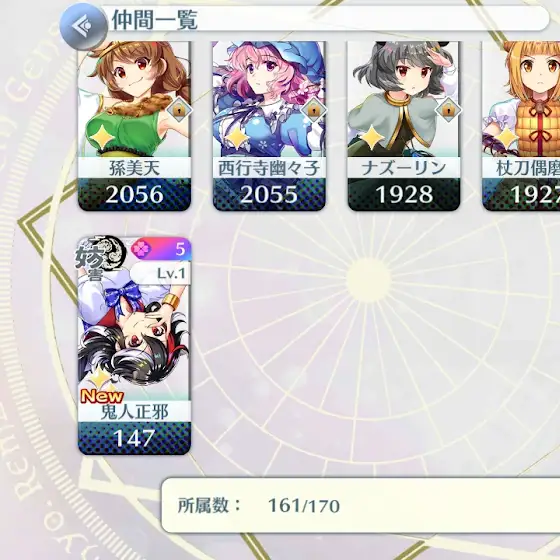Image resolution: width=560 pixels, height=560 pixels.
Task: Click the 鬼人正邪 name label
Action: pos(134,412)
